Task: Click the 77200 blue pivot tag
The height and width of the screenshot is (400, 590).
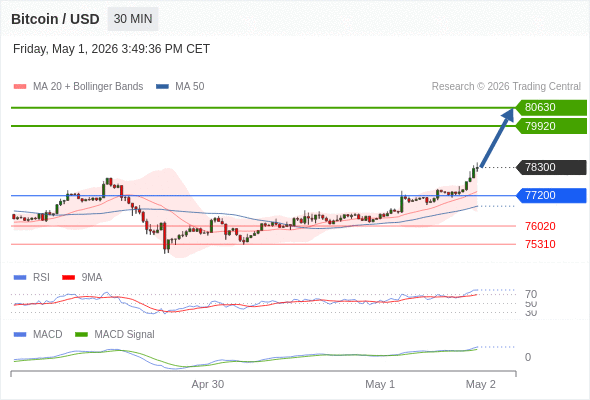Action: click(x=551, y=196)
